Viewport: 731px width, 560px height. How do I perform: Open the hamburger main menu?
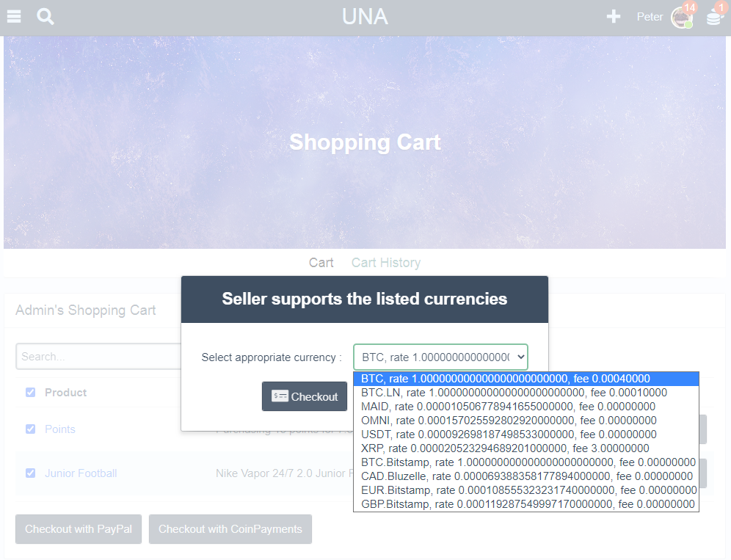[14, 16]
